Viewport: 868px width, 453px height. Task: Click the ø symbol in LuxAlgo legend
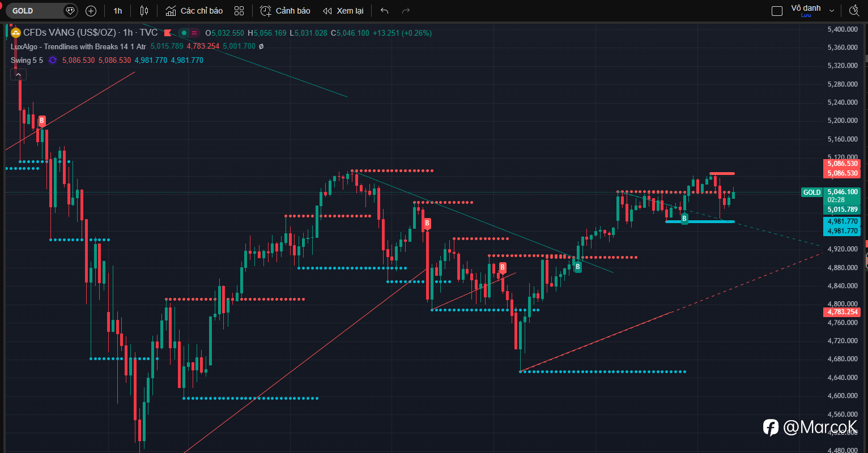pyautogui.click(x=261, y=46)
